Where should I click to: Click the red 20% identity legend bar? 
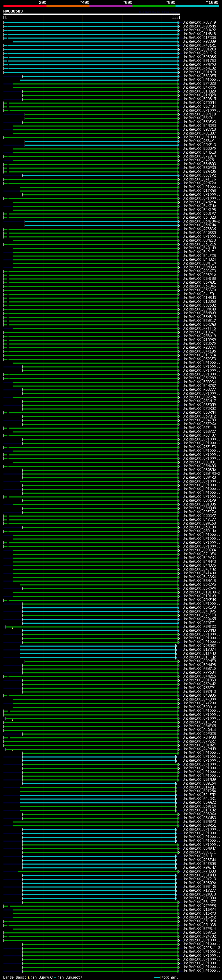click(x=25, y=6)
